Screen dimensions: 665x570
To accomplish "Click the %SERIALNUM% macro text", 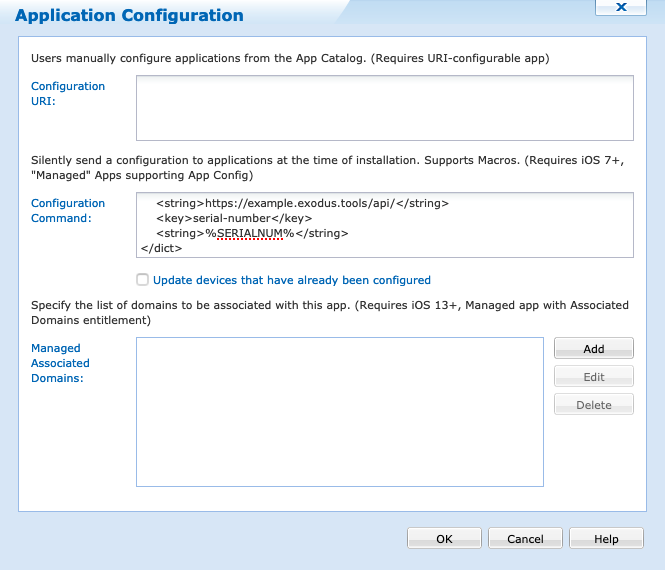I will point(250,233).
